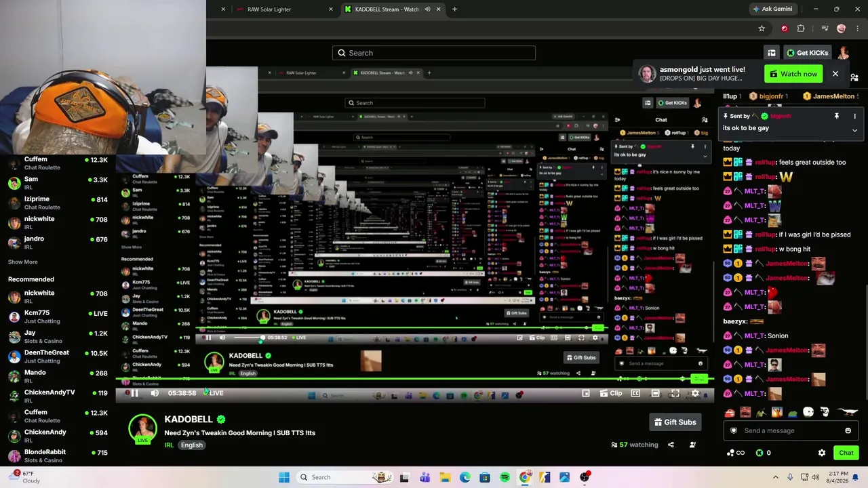Toggle mini player mode
This screenshot has width=868, height=488.
586,393
